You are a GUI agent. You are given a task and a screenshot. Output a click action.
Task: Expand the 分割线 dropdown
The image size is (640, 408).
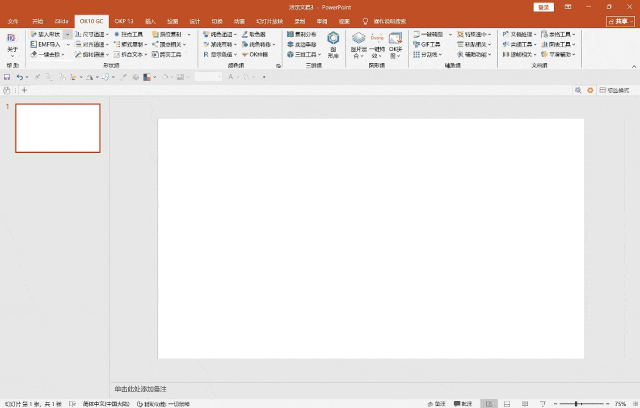pos(440,54)
